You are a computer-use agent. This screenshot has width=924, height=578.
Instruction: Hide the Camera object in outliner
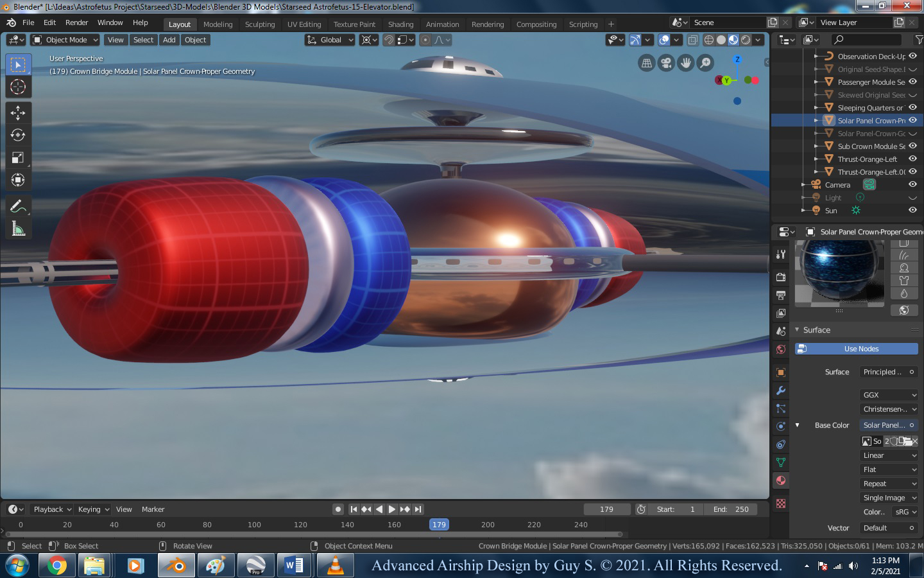912,185
